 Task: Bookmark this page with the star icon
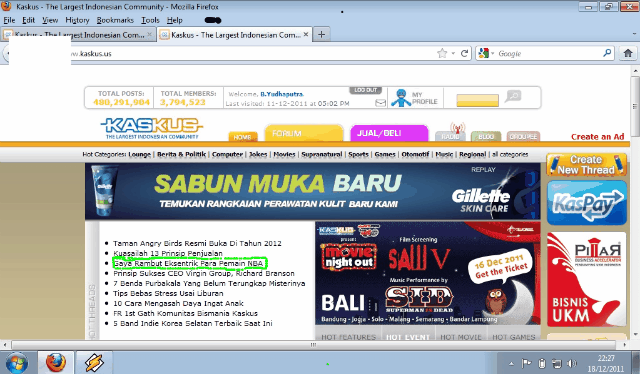pos(442,53)
